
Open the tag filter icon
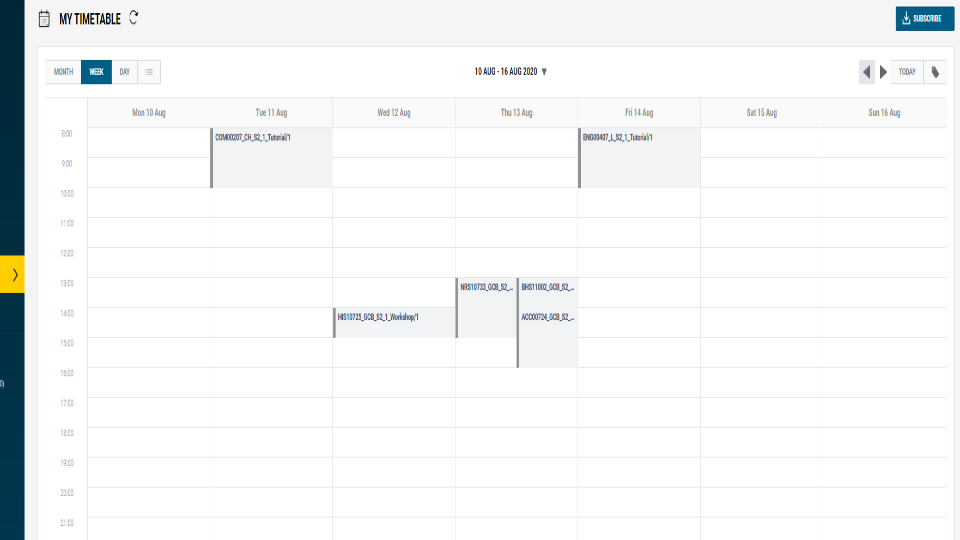tap(935, 72)
